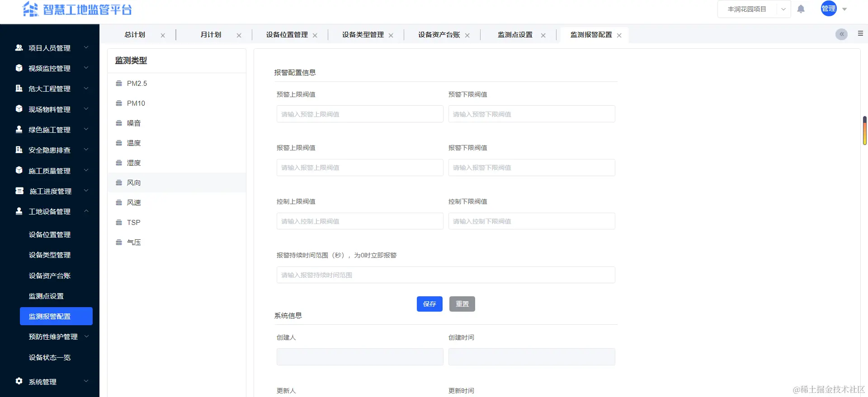868x397 pixels.
Task: Select TSP monitoring type
Action: click(x=177, y=222)
